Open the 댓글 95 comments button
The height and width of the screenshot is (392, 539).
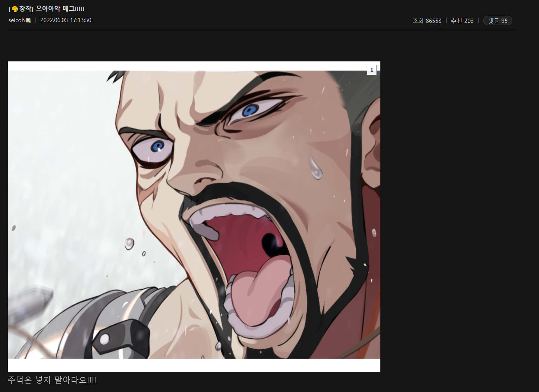click(x=498, y=21)
